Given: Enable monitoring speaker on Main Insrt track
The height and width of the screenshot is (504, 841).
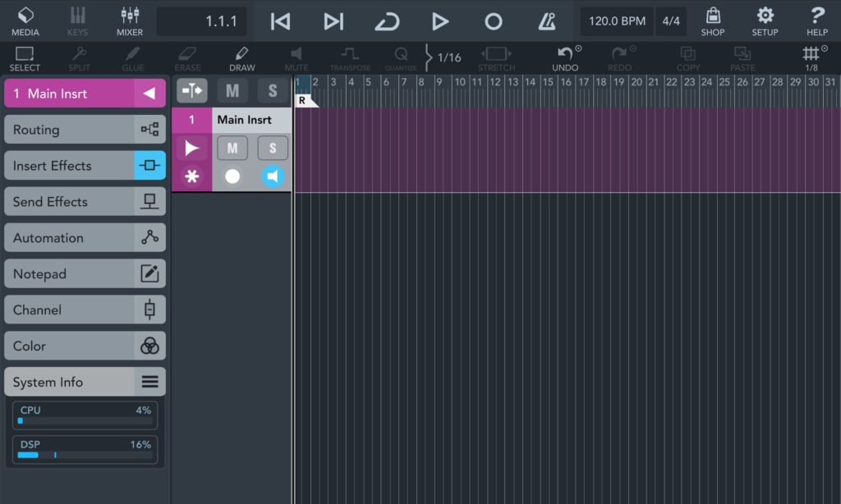Looking at the screenshot, I should pyautogui.click(x=273, y=176).
